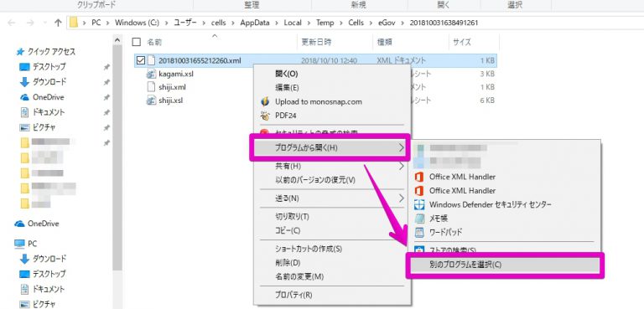Select the kagami.xsl file name
Screen dimensions: 644x309
[x=176, y=74]
